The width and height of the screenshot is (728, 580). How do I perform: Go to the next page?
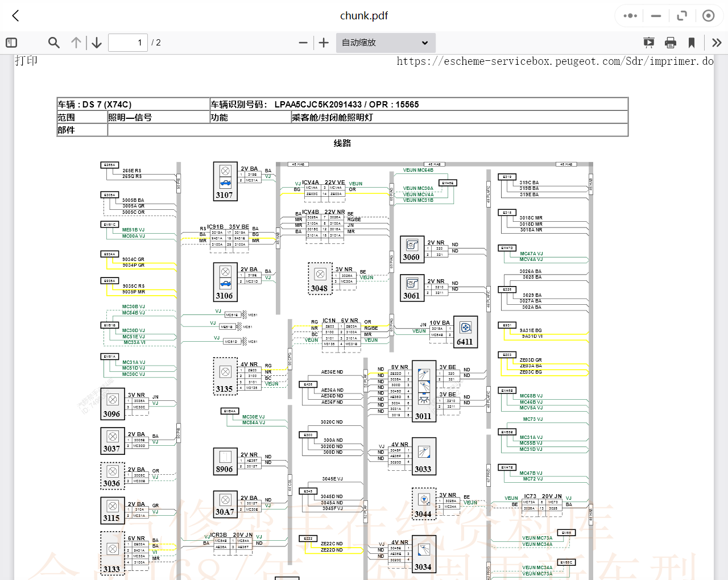(x=97, y=43)
